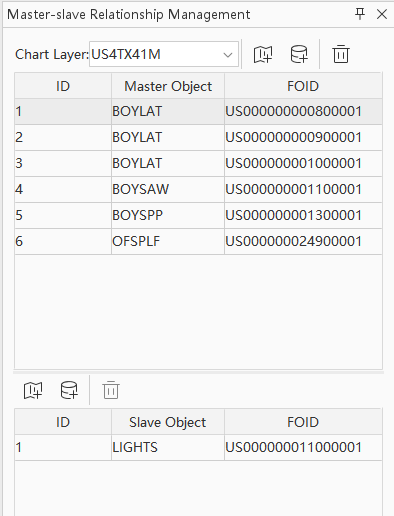Select the BOYSPP master object row
This screenshot has width=394, height=516.
click(x=198, y=215)
